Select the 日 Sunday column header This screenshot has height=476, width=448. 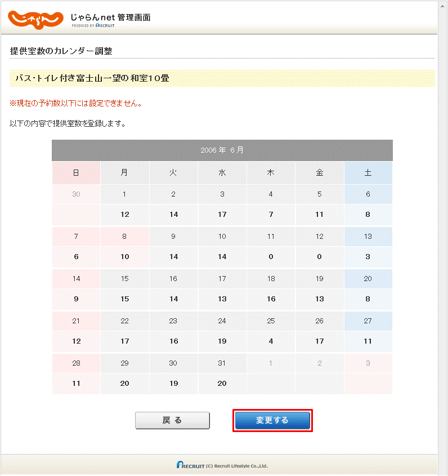point(76,173)
